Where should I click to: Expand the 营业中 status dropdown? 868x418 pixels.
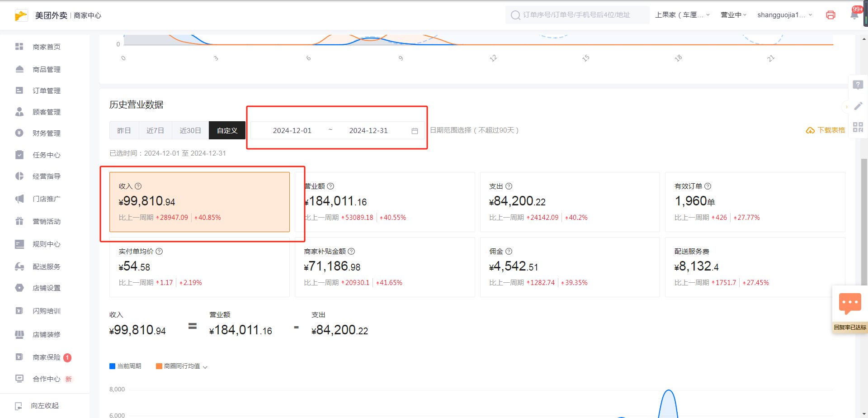coord(733,15)
